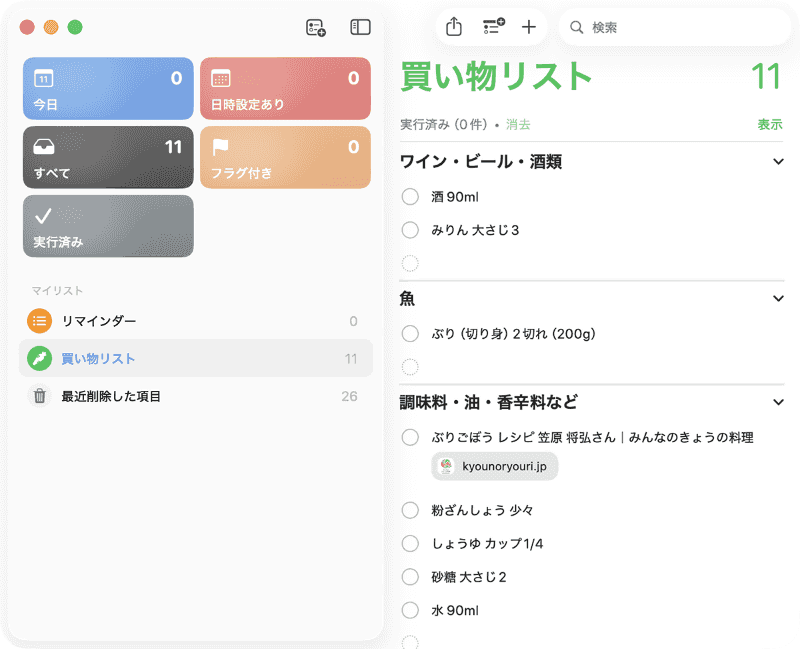The width and height of the screenshot is (800, 649).
Task: Check off しょうゆ カップ1/4
Action: [410, 543]
